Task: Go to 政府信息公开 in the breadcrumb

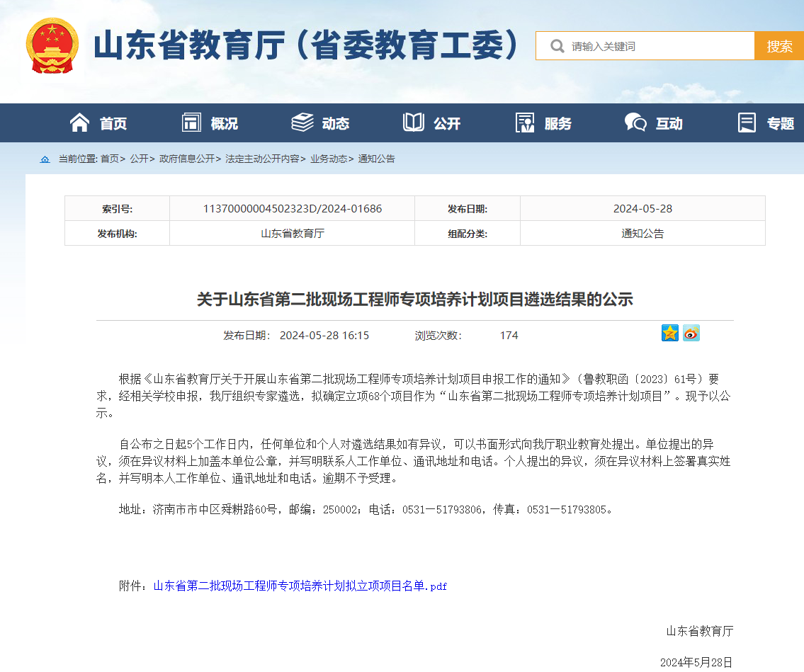Action: point(186,159)
